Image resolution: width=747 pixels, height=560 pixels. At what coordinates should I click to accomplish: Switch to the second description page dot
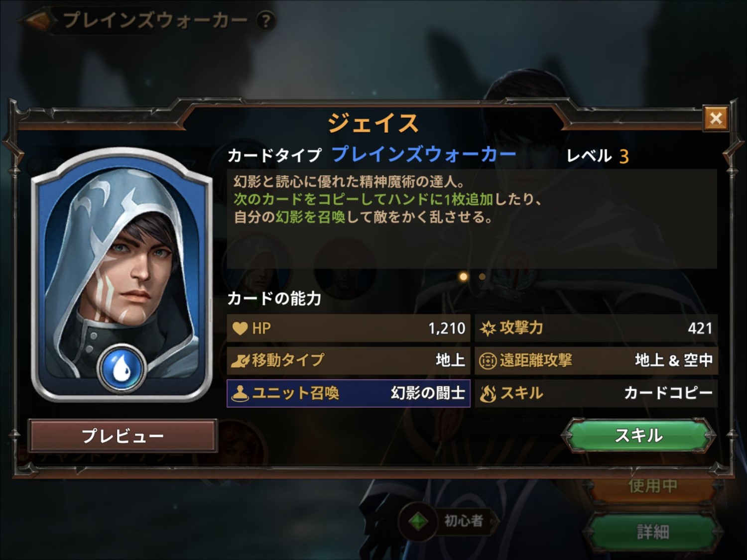(482, 277)
